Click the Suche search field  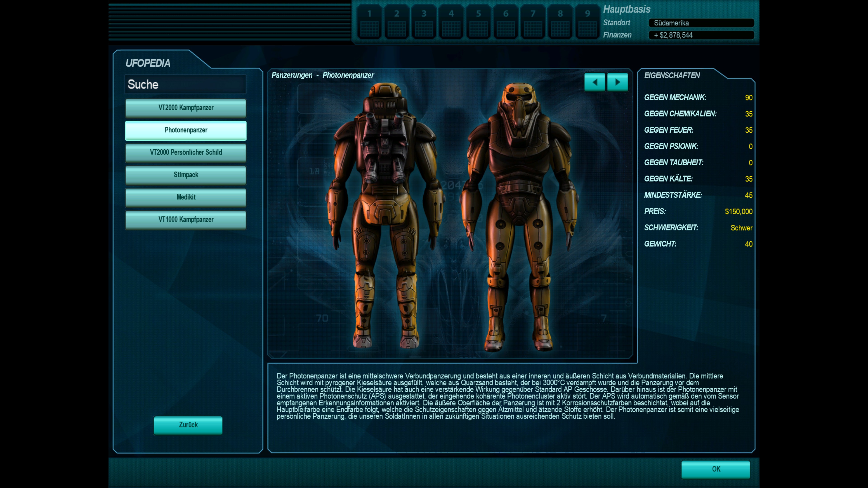click(185, 84)
